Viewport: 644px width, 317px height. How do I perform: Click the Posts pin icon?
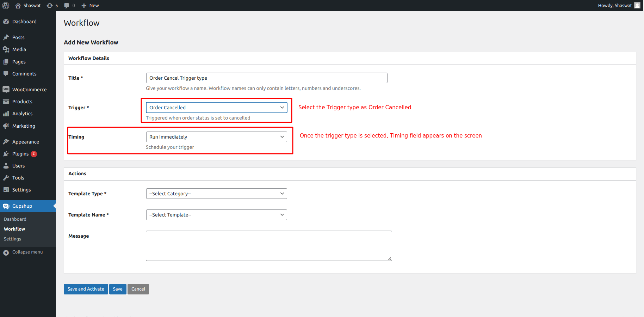click(x=6, y=37)
